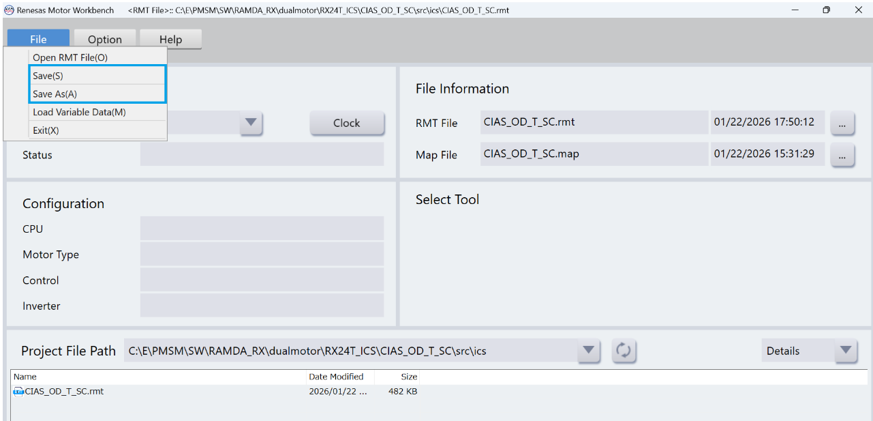
Task: Select Exit(X) from the File menu
Action: pos(97,130)
